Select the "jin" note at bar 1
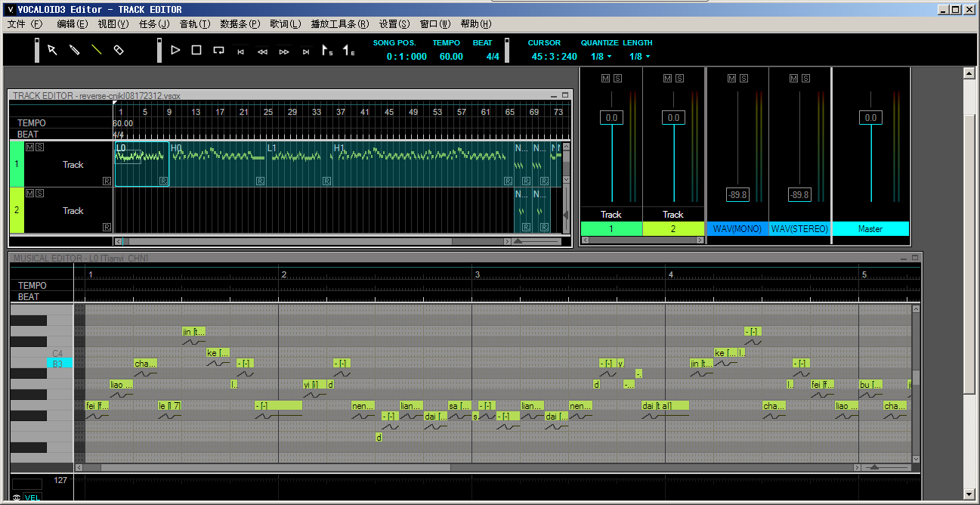The width and height of the screenshot is (980, 505). pyautogui.click(x=193, y=332)
